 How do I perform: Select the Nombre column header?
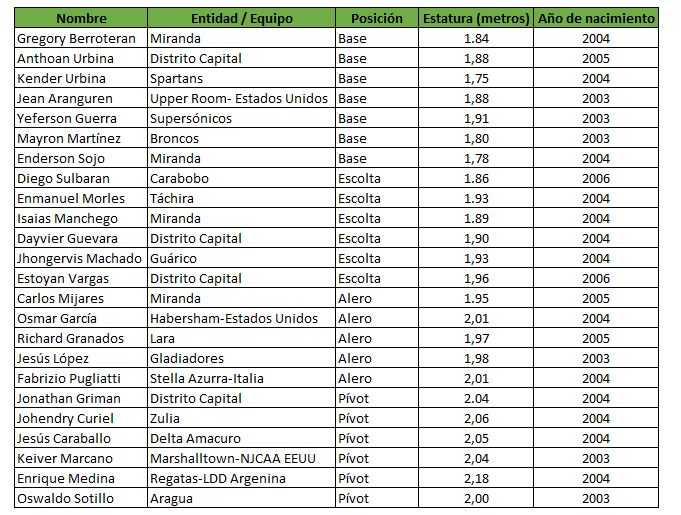(x=81, y=18)
